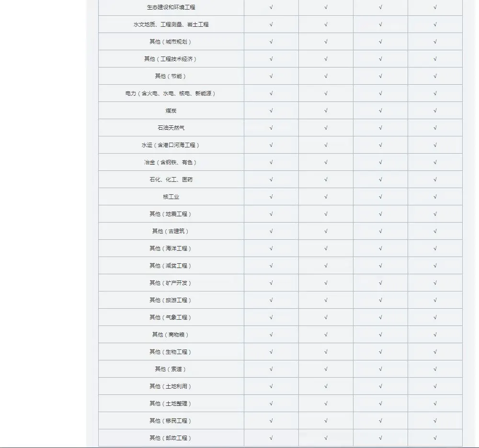Select 水运（含港口河海工程）cell
This screenshot has height=448, width=479.
click(171, 145)
